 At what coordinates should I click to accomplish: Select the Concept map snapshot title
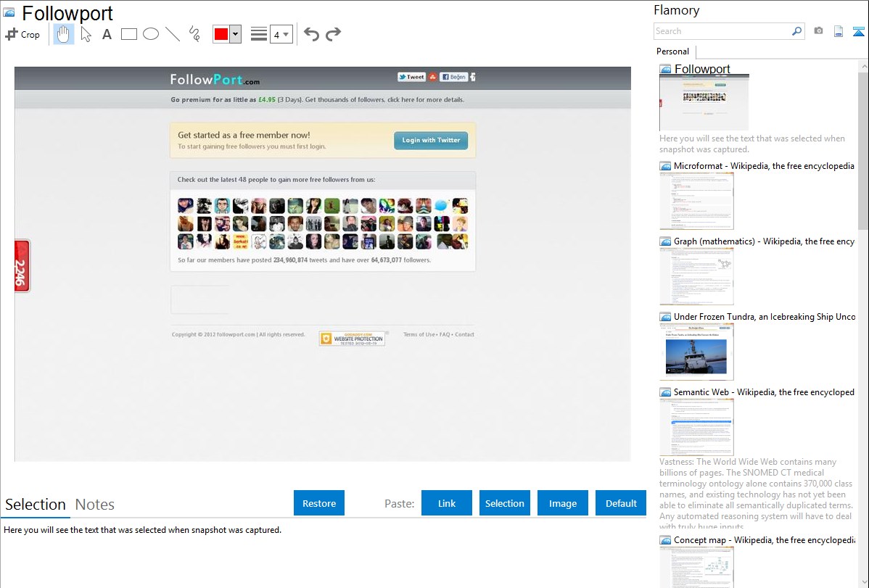[x=765, y=539]
